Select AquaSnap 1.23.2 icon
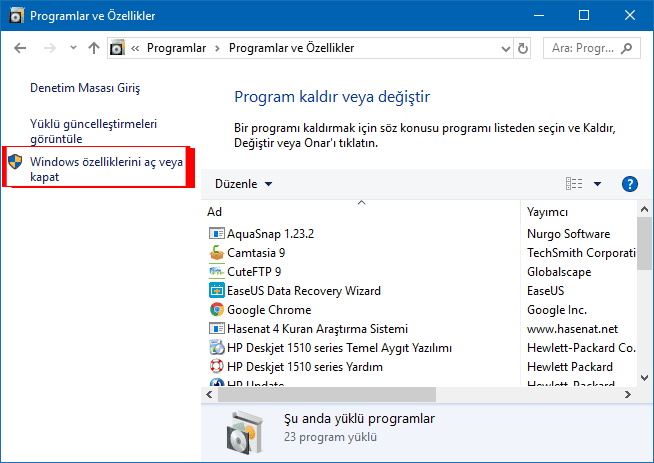The height and width of the screenshot is (463, 654). pyautogui.click(x=217, y=234)
